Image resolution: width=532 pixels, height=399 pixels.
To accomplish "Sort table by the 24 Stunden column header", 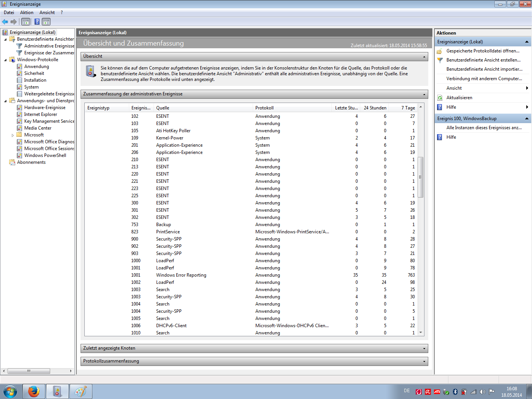I will pos(374,108).
